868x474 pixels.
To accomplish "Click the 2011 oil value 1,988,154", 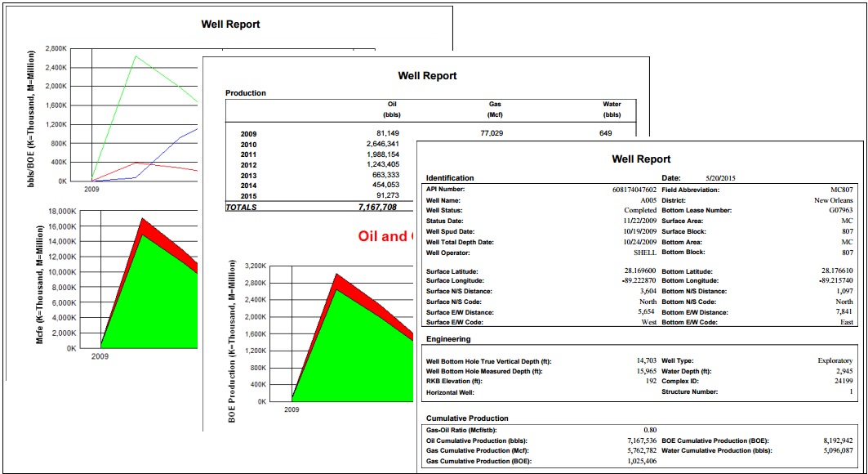I will [382, 154].
